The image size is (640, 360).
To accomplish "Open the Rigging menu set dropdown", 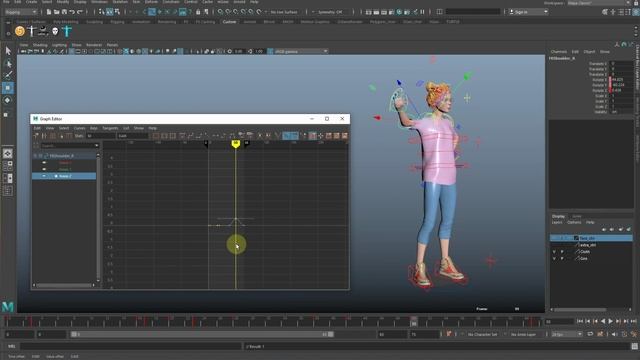I will [20, 12].
